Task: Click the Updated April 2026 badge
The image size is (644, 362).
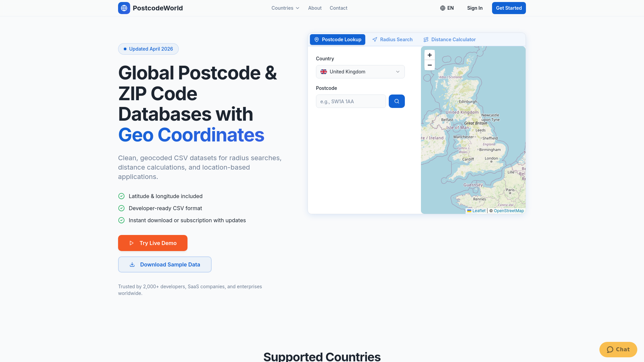Action: (x=148, y=49)
